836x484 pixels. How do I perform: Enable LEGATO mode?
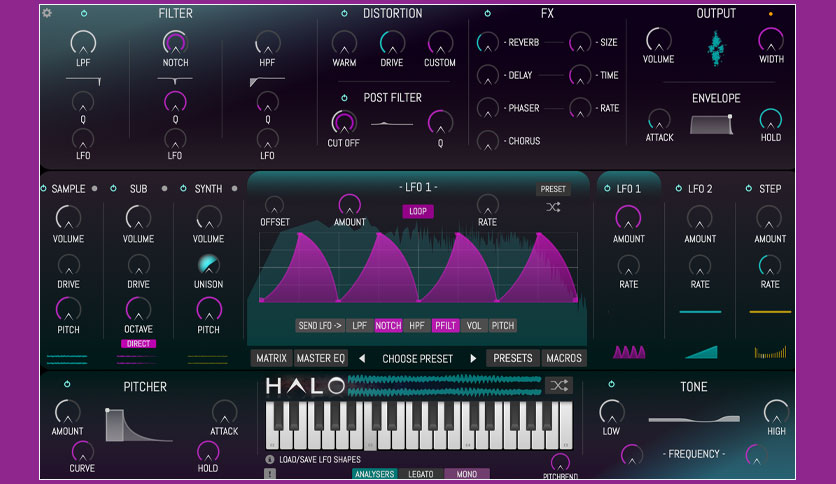[x=421, y=474]
